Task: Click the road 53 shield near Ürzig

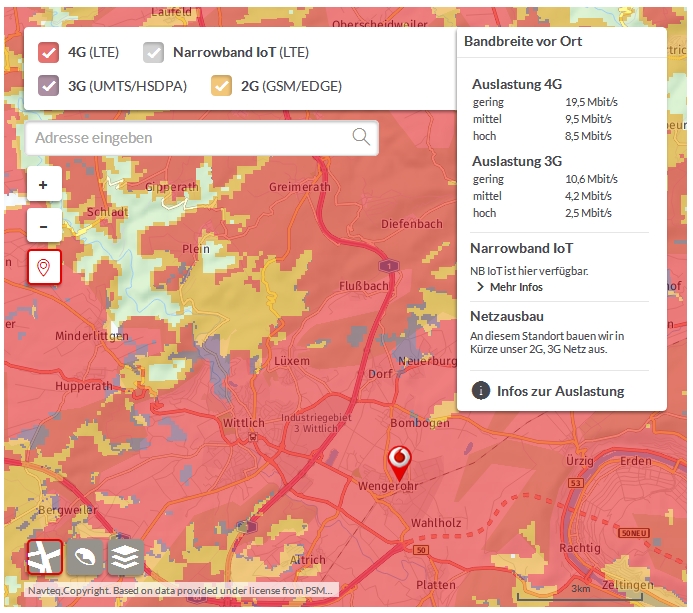Action: (575, 483)
